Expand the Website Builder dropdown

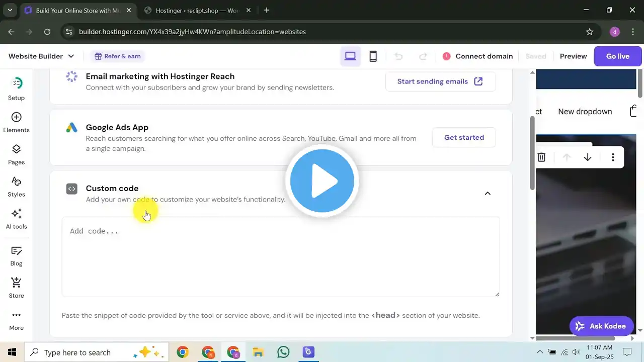pos(41,56)
